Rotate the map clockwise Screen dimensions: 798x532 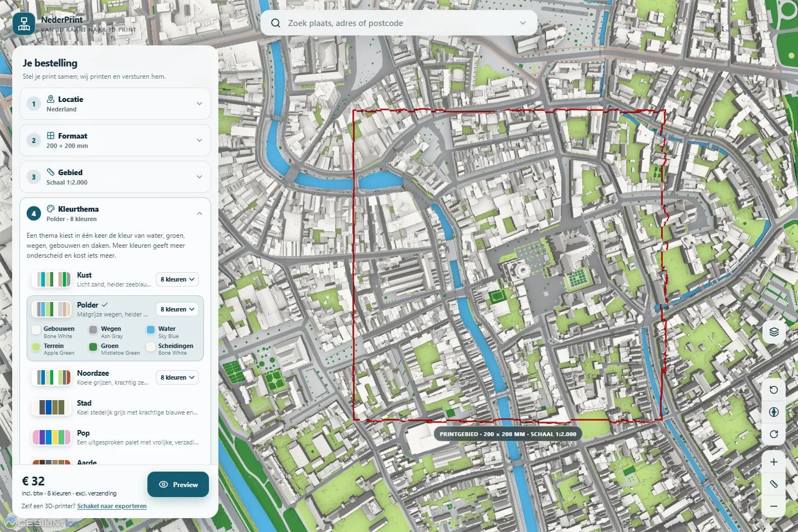(774, 434)
